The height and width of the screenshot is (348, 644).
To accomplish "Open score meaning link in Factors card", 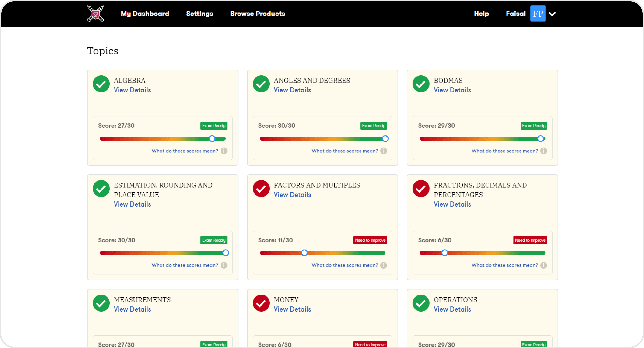I will click(345, 265).
